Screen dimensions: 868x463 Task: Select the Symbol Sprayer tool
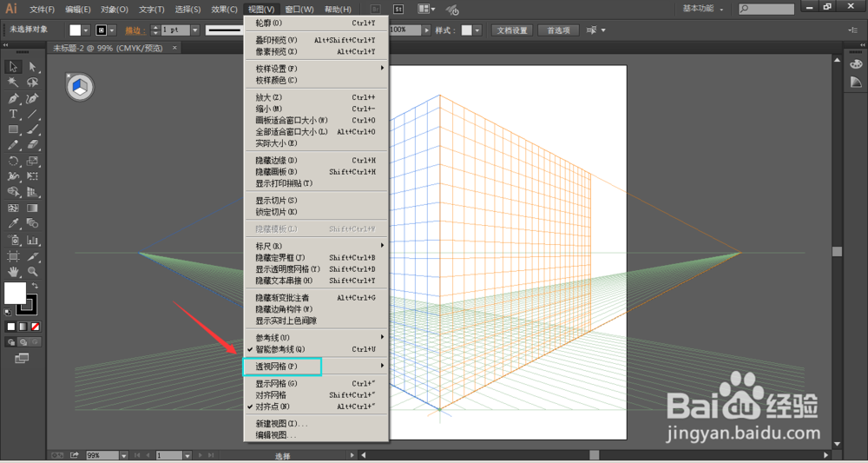13,241
